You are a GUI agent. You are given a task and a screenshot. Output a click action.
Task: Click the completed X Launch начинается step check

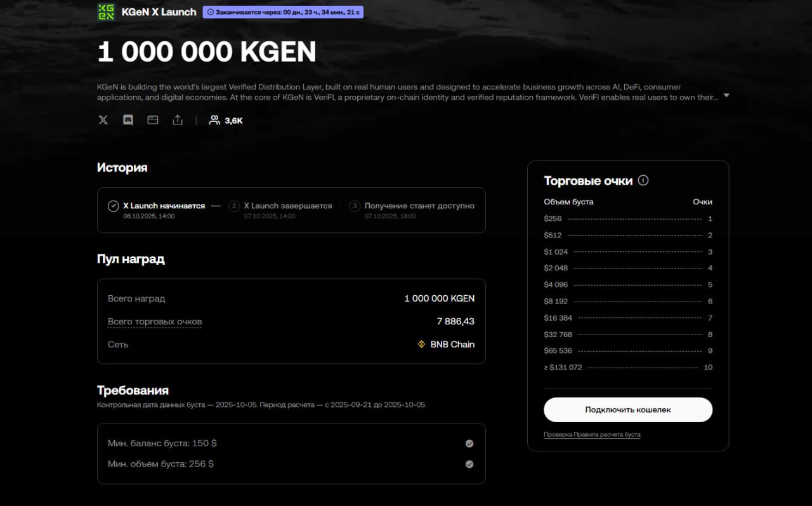[x=114, y=206]
